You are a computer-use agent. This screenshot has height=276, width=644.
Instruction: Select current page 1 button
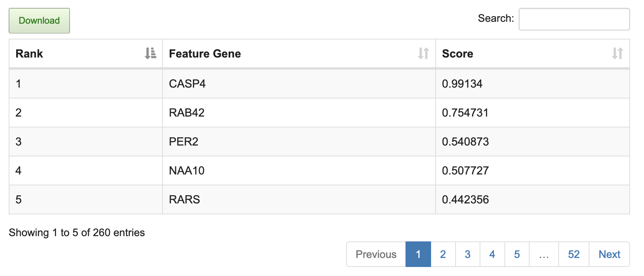click(x=418, y=254)
